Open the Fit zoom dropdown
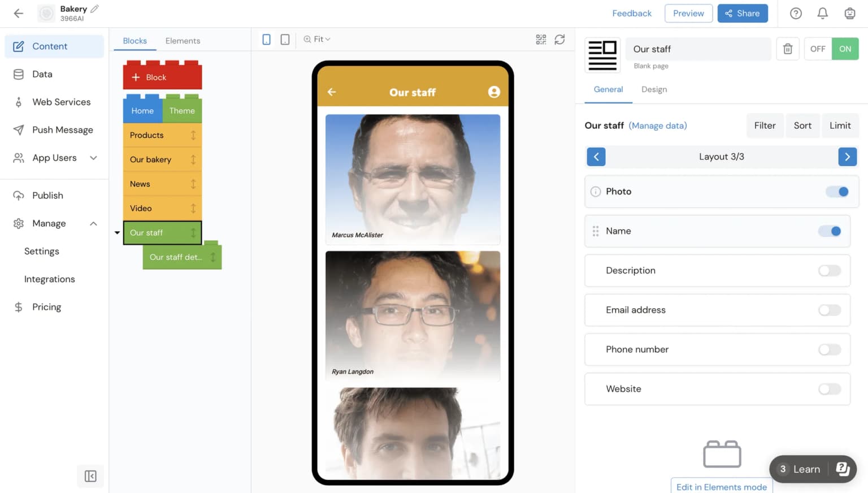The width and height of the screenshot is (868, 493). pyautogui.click(x=316, y=39)
